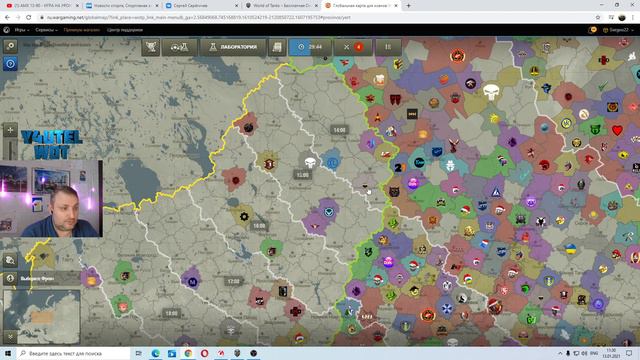Open Microsoft Edge from the taskbar
Image resolution: width=640 pixels, height=360 pixels.
(x=156, y=353)
